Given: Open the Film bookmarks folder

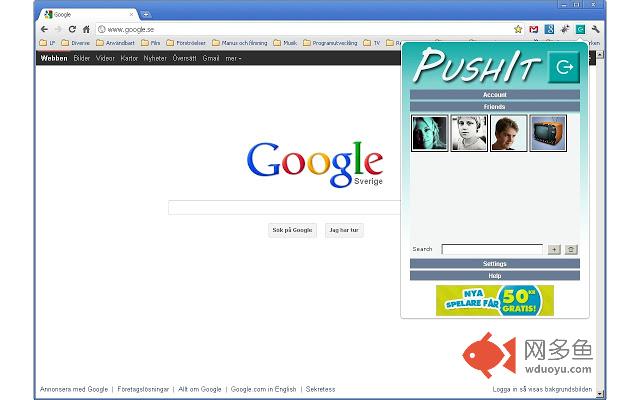Looking at the screenshot, I should pos(151,43).
